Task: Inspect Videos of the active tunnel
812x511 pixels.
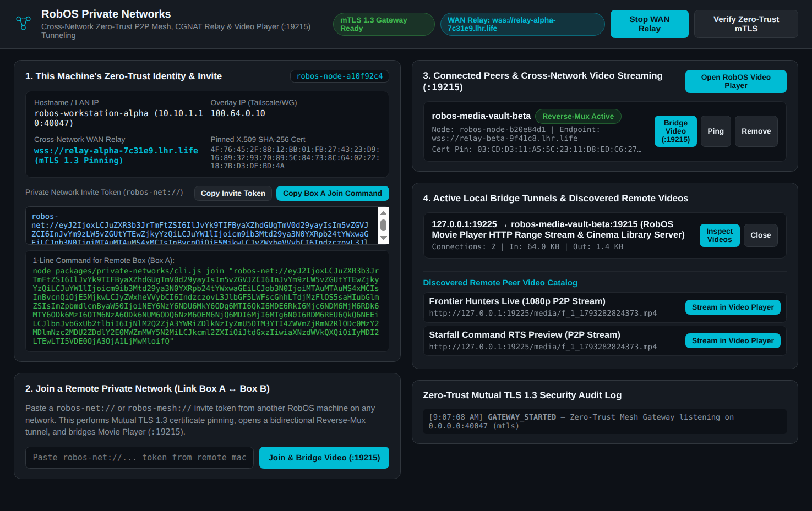Action: point(720,235)
